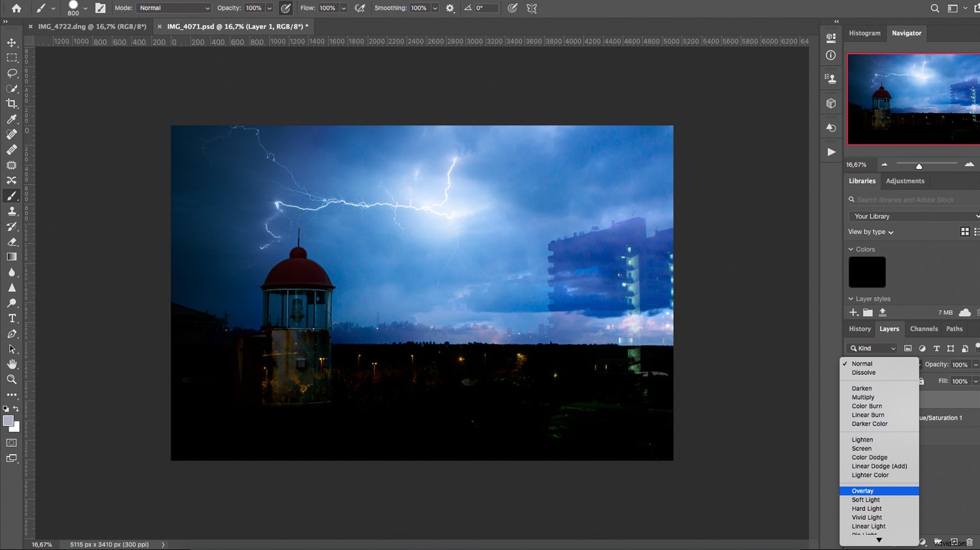
Task: Choose Overlay from the blend mode list
Action: (864, 491)
